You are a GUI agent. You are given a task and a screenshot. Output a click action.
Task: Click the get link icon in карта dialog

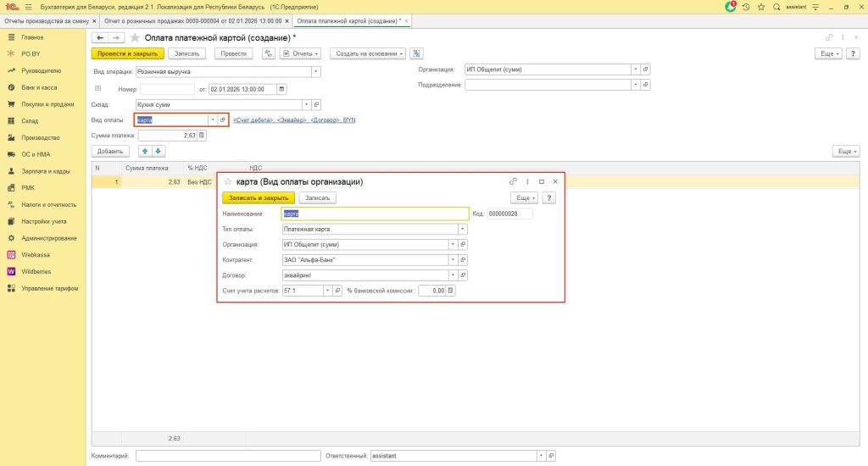click(x=513, y=181)
